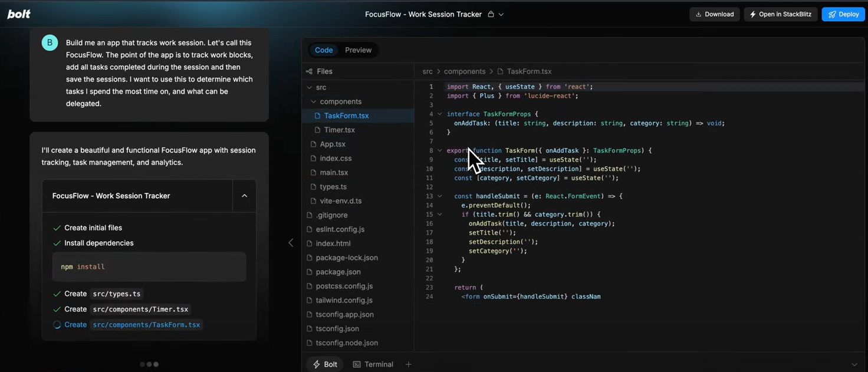Click TaskForm.tsx in the breadcrumb
This screenshot has width=868, height=372.
[529, 71]
